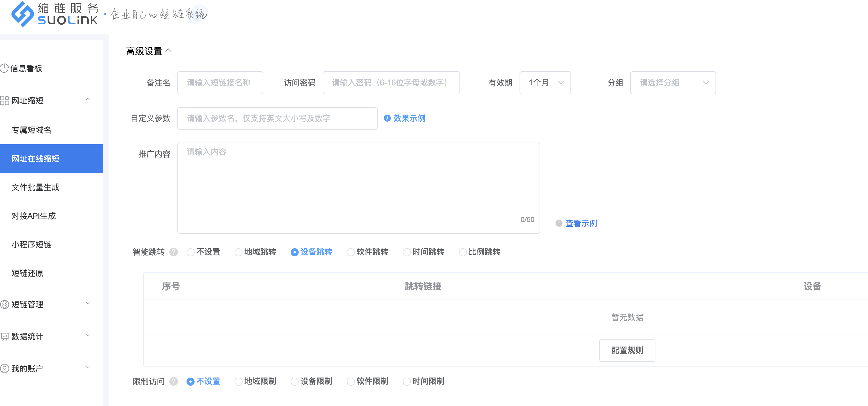Open the 效果示例 link
Viewport: 868px width, 406px height.
409,118
